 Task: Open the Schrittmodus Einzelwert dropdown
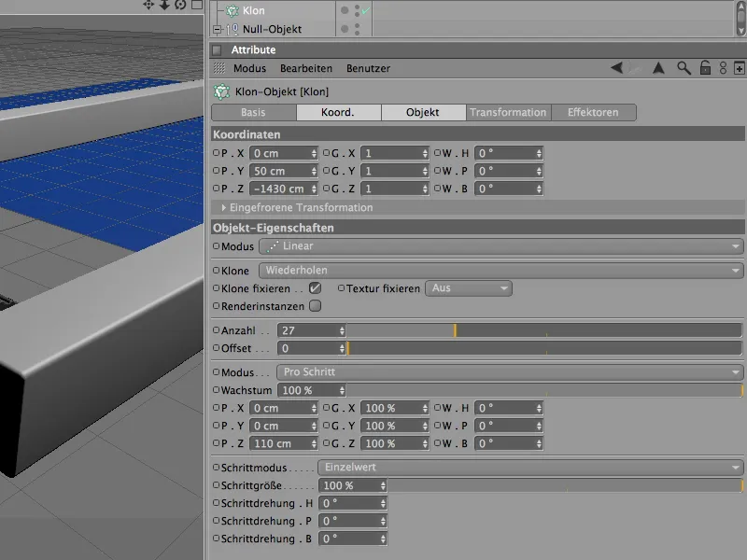click(x=529, y=468)
